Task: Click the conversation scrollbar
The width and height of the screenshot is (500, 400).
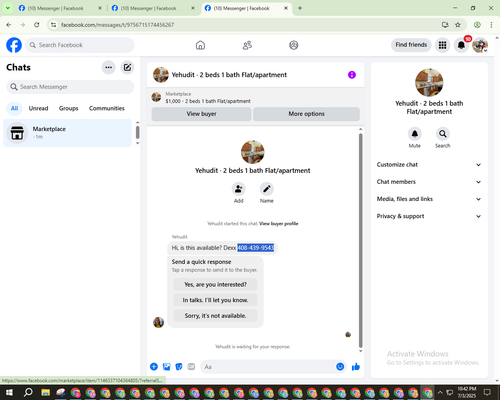Action: click(360, 240)
